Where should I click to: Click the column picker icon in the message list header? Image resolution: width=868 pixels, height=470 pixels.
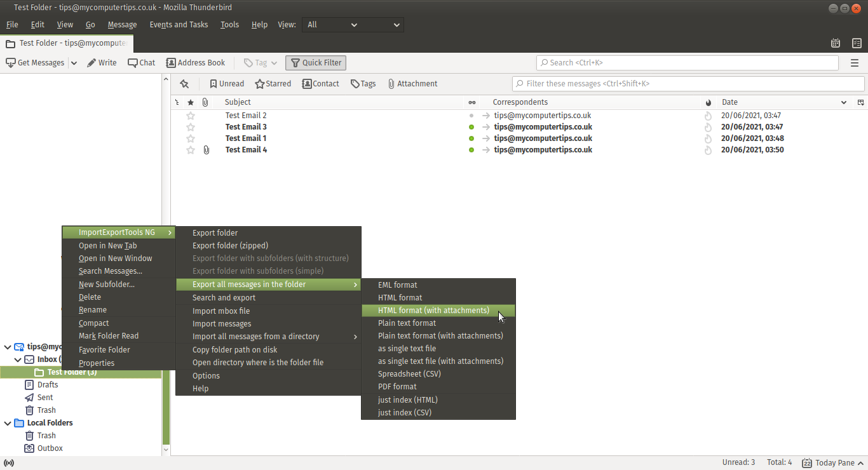pos(861,102)
